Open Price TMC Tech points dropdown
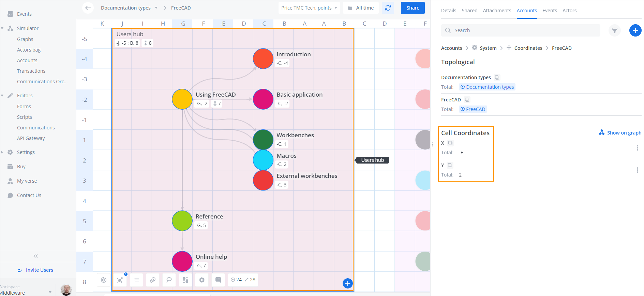Image resolution: width=644 pixels, height=296 pixels. coord(309,8)
